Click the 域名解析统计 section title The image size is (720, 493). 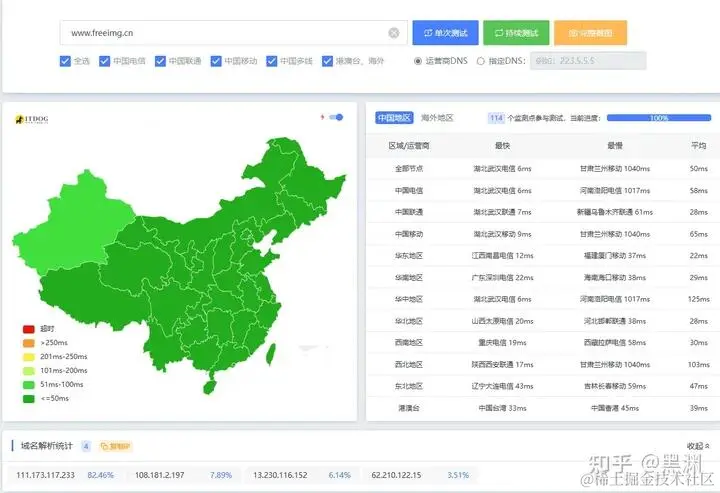click(47, 446)
